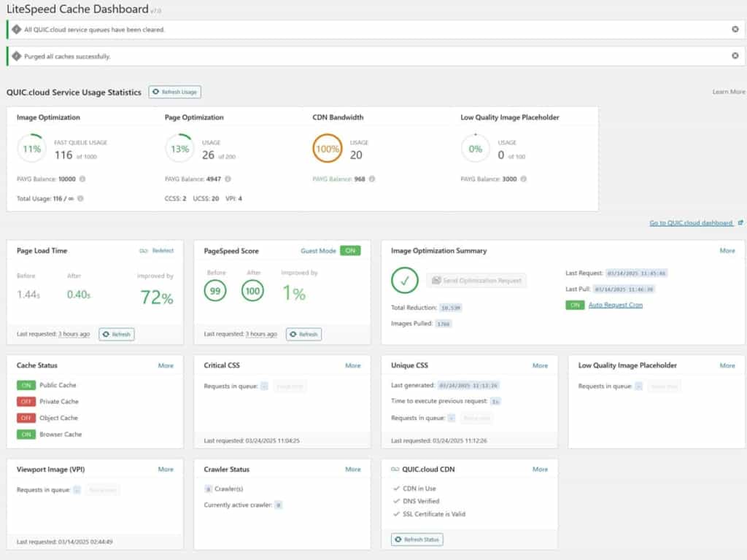Click More on the Crawler Status card
747x560 pixels.
click(353, 469)
